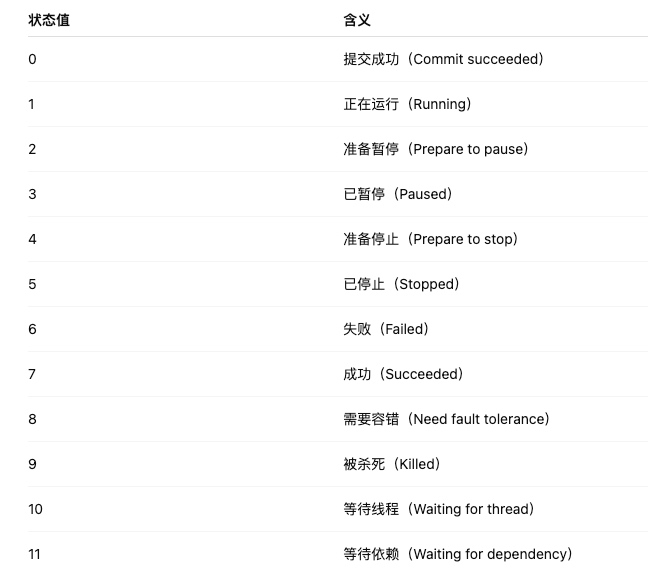Select the 被杀死 (Killed) cell

pyautogui.click(x=391, y=464)
